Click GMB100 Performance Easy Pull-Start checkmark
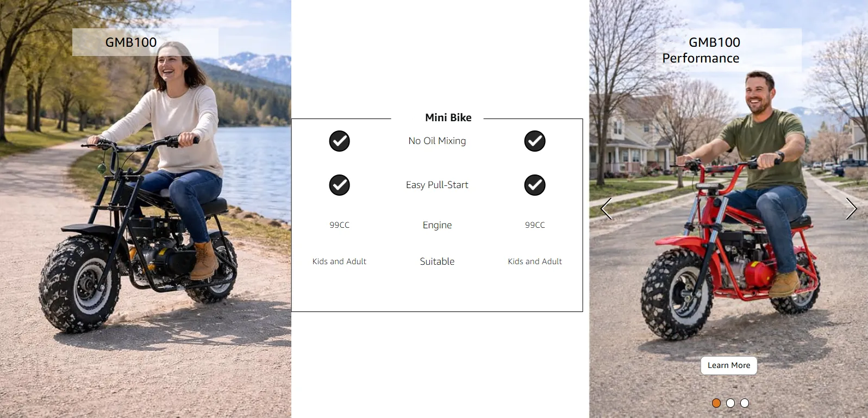The height and width of the screenshot is (418, 868). (x=535, y=185)
